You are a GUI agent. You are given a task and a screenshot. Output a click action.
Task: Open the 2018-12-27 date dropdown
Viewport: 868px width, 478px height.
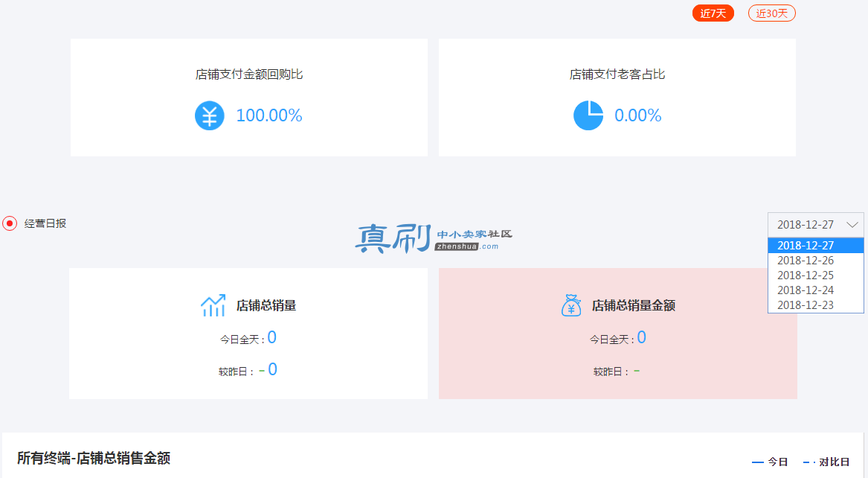click(x=815, y=224)
